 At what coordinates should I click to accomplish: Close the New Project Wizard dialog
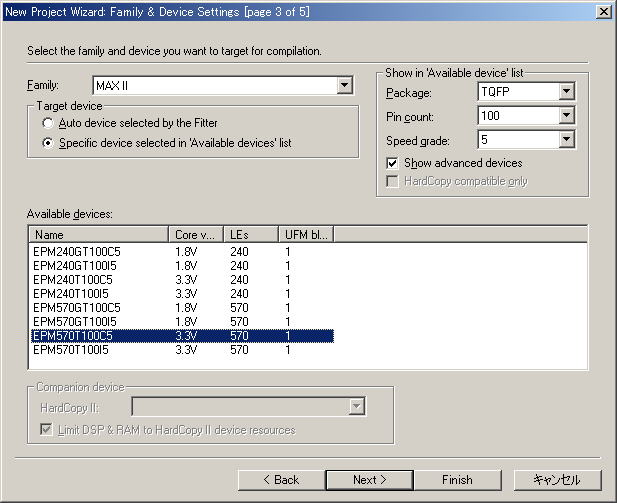tap(604, 11)
